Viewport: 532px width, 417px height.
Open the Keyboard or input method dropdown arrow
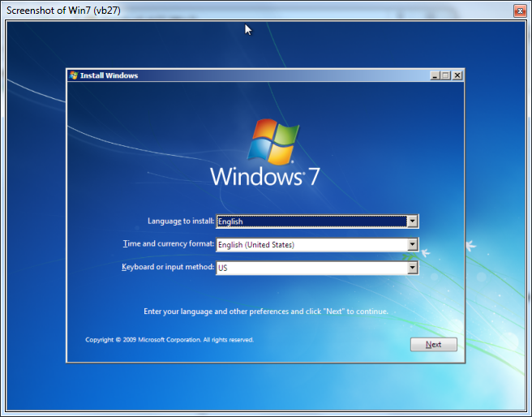pos(412,268)
